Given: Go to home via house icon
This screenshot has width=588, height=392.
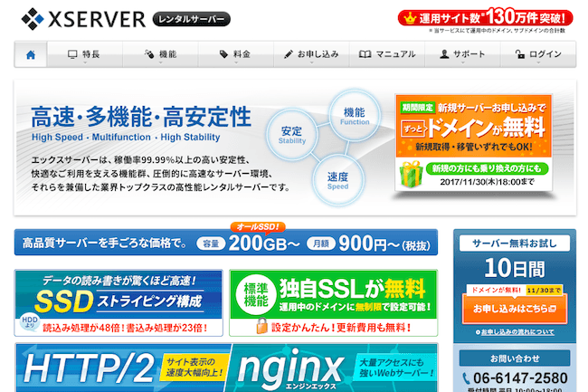Looking at the screenshot, I should click(31, 54).
